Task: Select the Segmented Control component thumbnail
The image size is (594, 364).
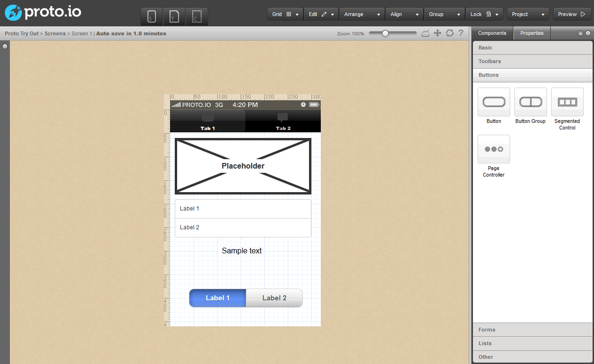Action: 567,102
